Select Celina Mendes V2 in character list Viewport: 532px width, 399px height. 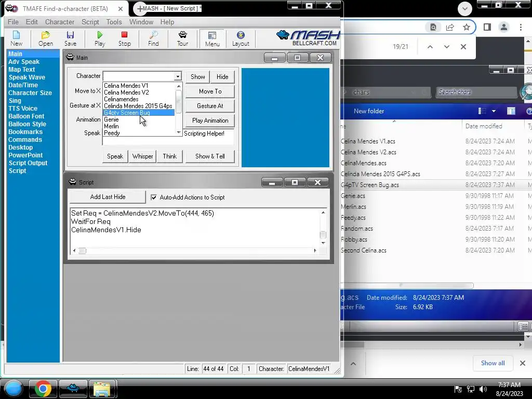click(139, 92)
